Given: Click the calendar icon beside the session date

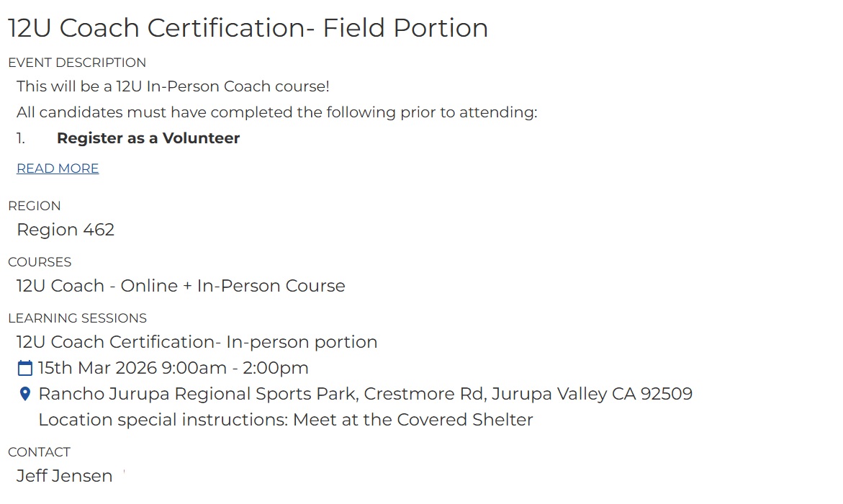Looking at the screenshot, I should coord(25,369).
